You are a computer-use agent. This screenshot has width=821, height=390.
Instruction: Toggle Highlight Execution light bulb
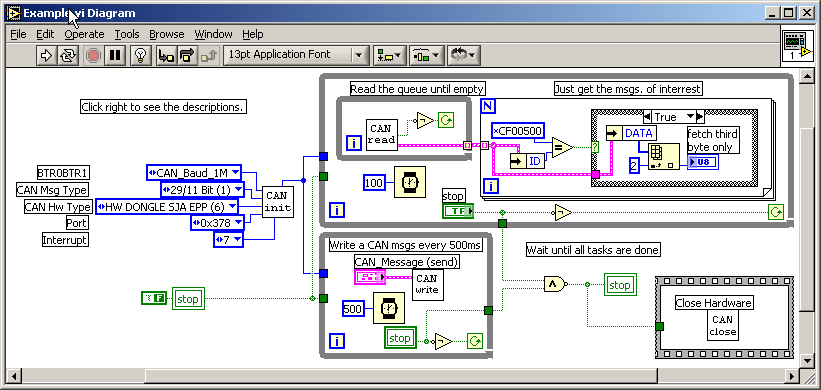pyautogui.click(x=140, y=55)
